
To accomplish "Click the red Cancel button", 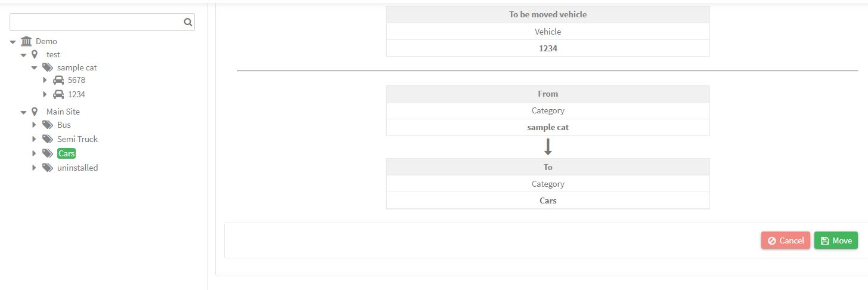I will [785, 240].
